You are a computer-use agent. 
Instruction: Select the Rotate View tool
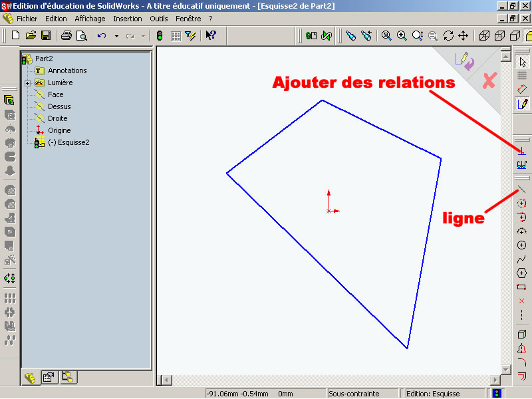[x=448, y=35]
